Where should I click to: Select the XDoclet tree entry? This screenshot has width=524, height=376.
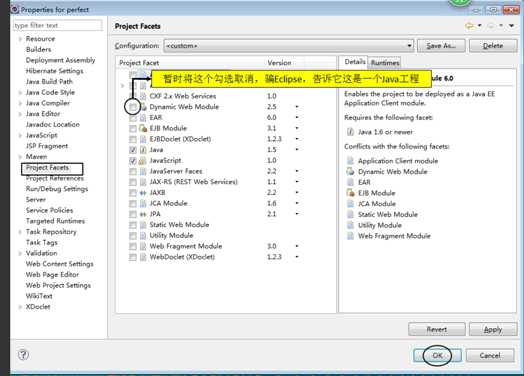pyautogui.click(x=38, y=307)
